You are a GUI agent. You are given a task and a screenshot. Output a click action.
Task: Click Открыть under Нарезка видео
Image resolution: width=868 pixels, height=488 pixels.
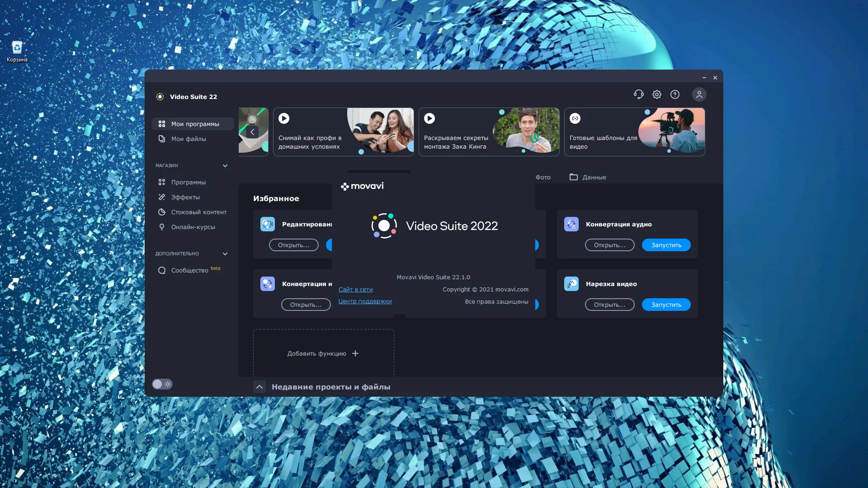pos(610,305)
